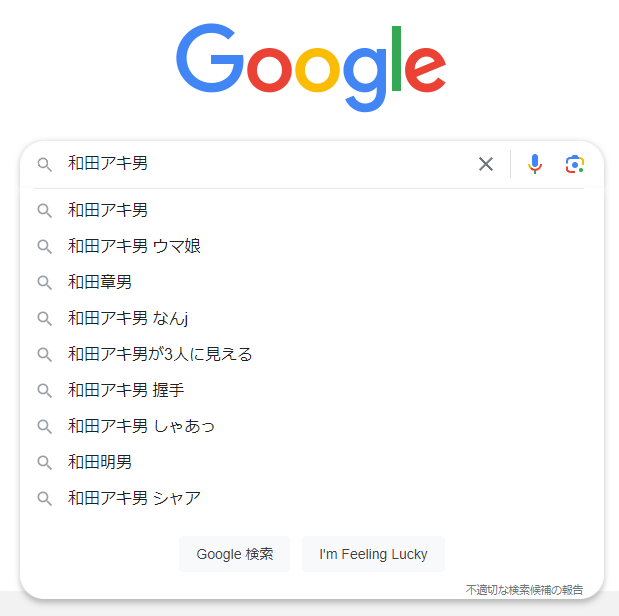Select the first 和田アキ男 suggestion
619x616 pixels.
[x=108, y=210]
